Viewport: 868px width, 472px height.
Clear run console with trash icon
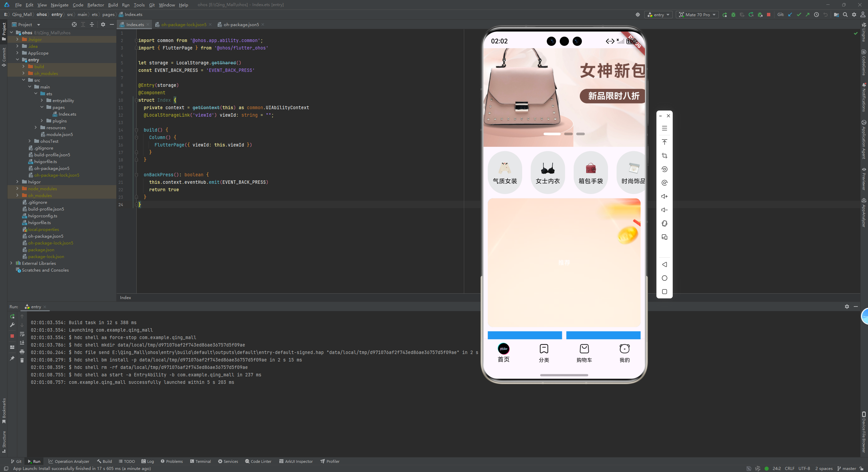(x=22, y=360)
